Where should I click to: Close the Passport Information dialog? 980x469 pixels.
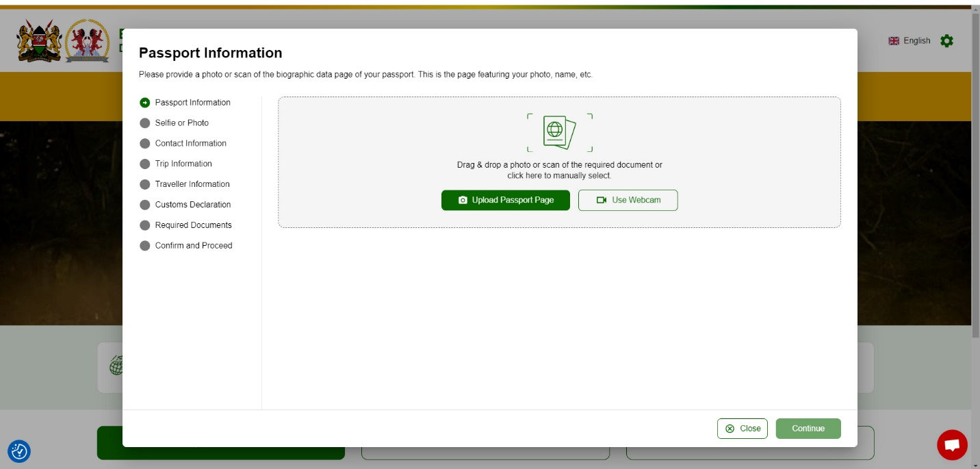[743, 429]
